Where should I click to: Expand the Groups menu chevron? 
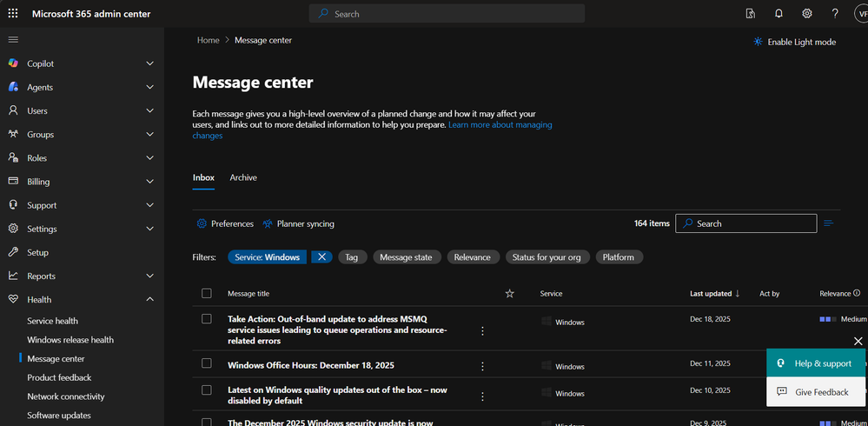(149, 134)
